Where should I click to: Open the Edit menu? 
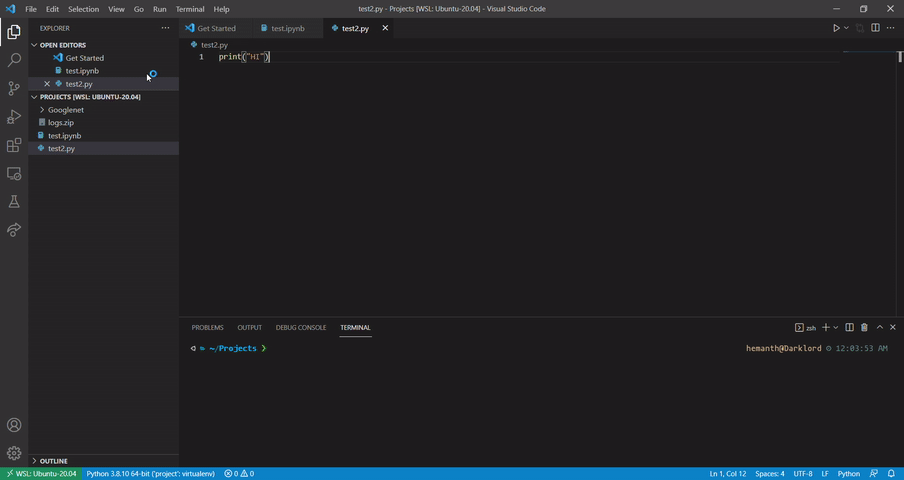[52, 9]
